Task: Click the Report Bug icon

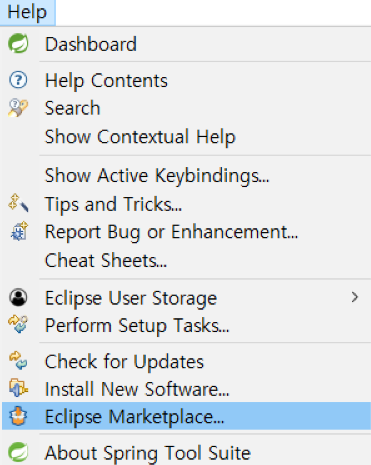Action: tap(19, 231)
